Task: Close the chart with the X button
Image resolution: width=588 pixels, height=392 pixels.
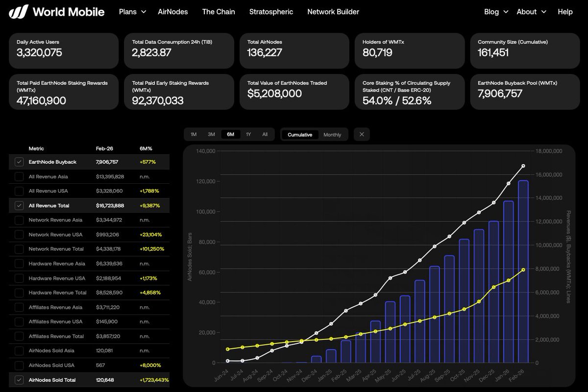Action: [x=362, y=134]
